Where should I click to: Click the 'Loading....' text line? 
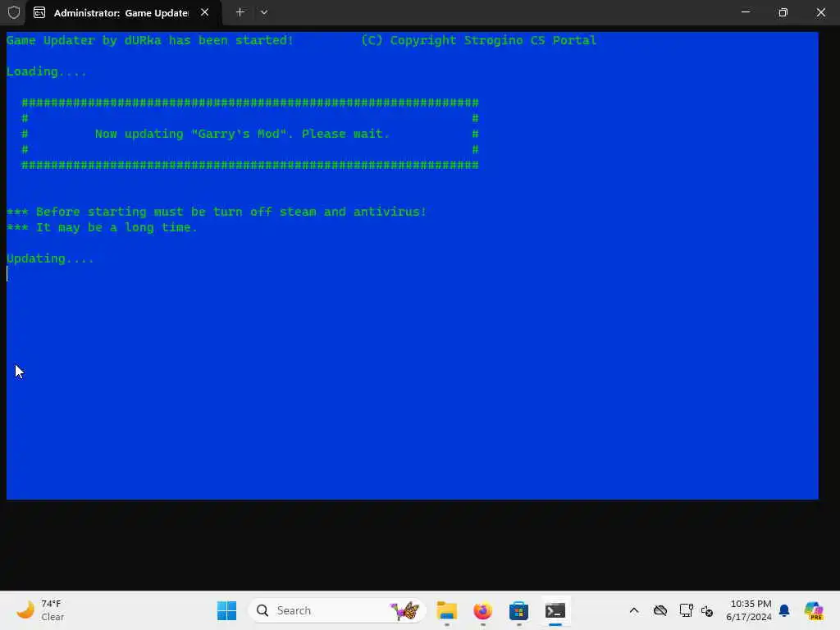(47, 71)
